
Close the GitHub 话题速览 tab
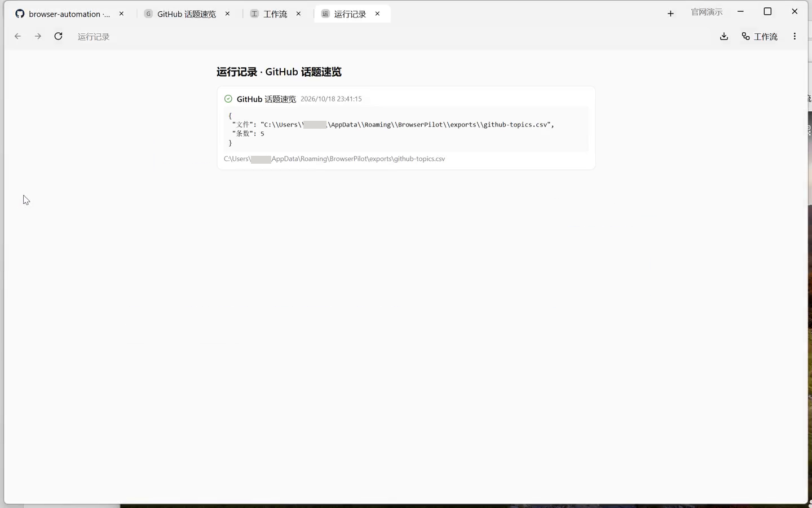227,14
